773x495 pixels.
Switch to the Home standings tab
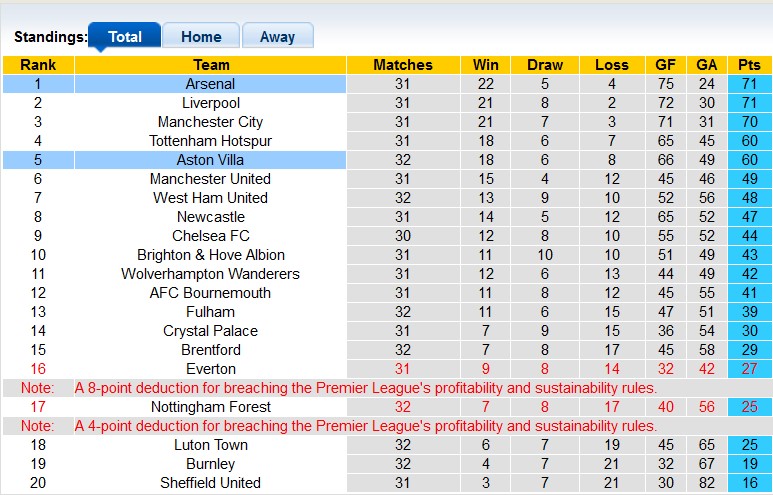[x=201, y=37]
